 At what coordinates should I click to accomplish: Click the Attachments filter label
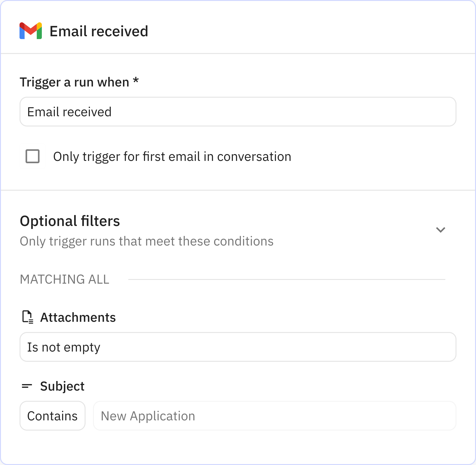[78, 317]
